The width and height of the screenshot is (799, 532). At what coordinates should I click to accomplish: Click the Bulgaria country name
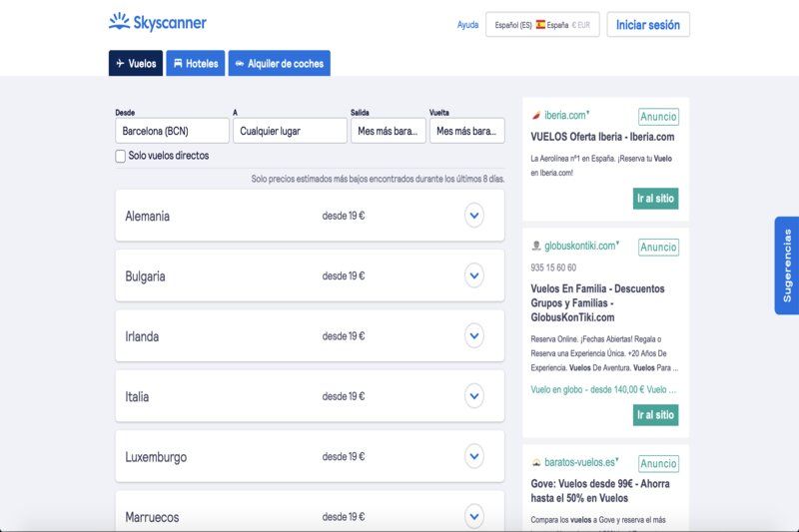pos(145,276)
